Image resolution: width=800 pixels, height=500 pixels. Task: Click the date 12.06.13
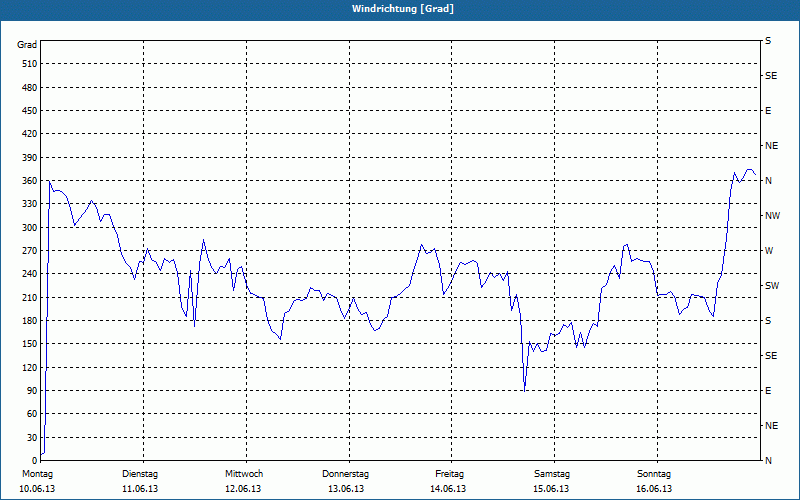pos(243,489)
